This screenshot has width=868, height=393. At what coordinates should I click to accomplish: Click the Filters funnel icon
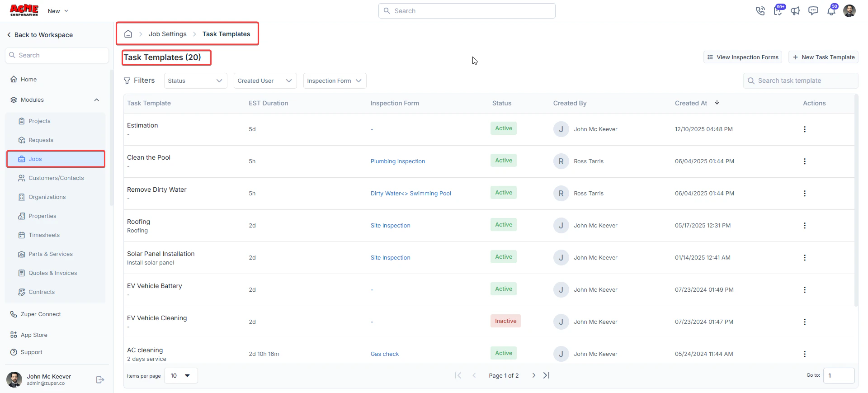127,80
